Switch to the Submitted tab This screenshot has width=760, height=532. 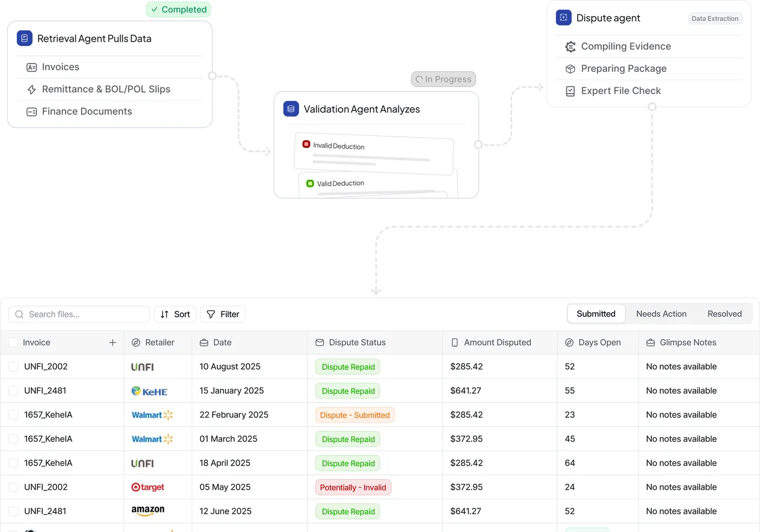point(596,313)
